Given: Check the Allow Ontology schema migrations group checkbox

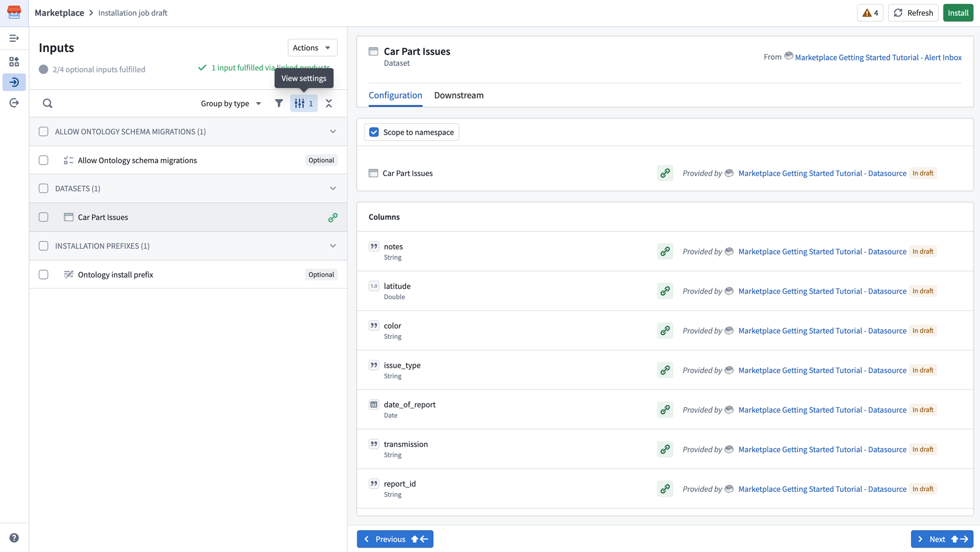Looking at the screenshot, I should click(x=44, y=131).
